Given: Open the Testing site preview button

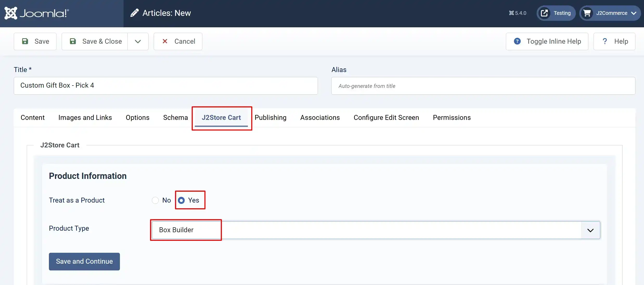Looking at the screenshot, I should click(x=556, y=13).
